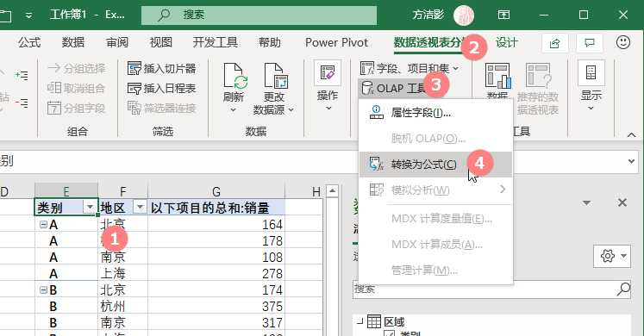Collapse the ribbon with the chevron
Image resolution: width=644 pixels, height=336 pixels.
coord(631,134)
